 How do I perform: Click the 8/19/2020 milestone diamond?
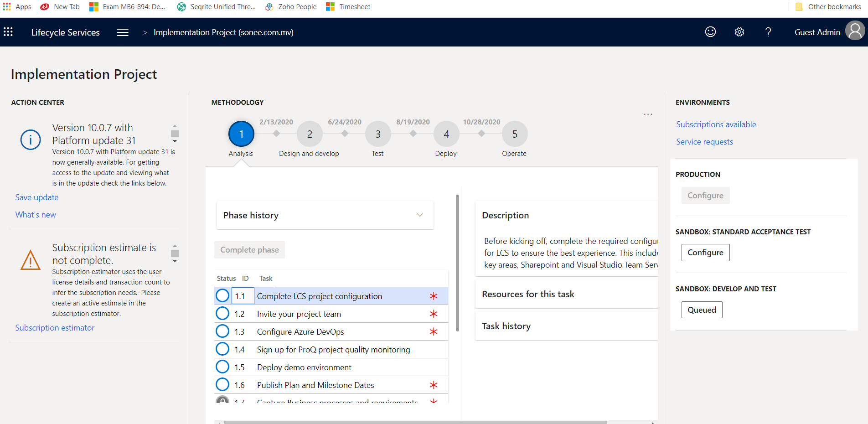(413, 134)
